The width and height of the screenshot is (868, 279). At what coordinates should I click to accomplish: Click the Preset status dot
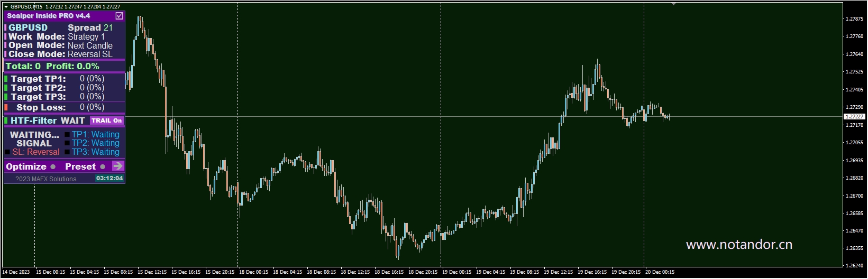[x=103, y=166]
